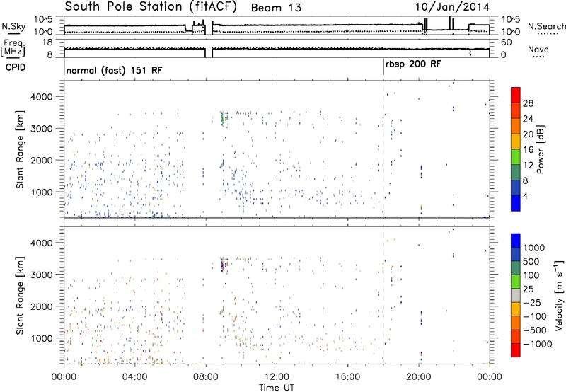Click the red top segment of Power colorbar
The height and width of the screenshot is (392, 566).
coord(516,95)
